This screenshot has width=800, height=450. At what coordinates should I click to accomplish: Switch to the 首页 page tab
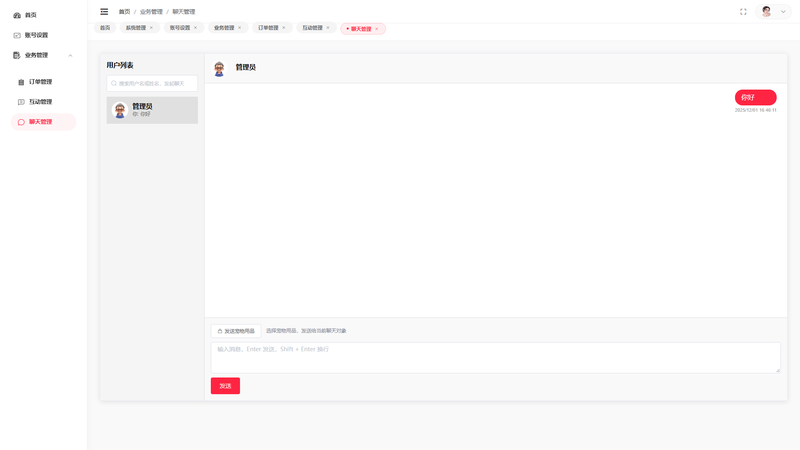(x=105, y=28)
